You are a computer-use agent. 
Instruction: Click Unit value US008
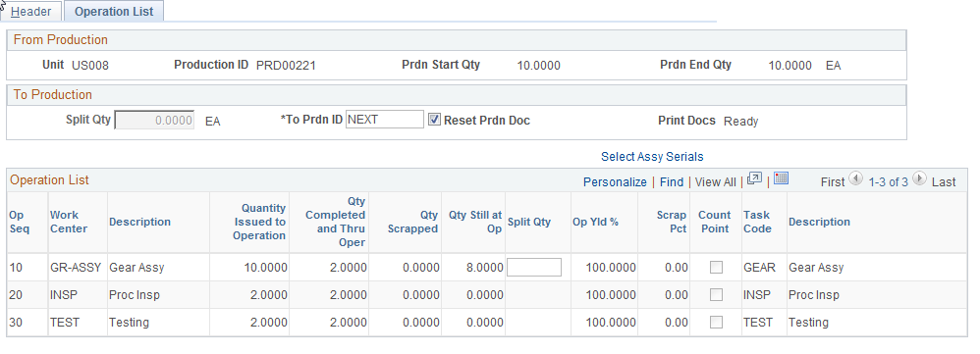pyautogui.click(x=90, y=65)
